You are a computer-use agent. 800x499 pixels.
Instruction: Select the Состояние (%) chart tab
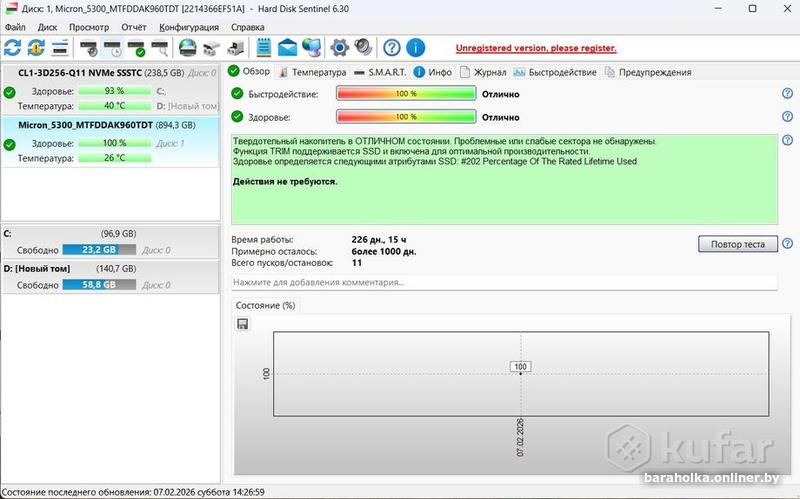pos(265,305)
